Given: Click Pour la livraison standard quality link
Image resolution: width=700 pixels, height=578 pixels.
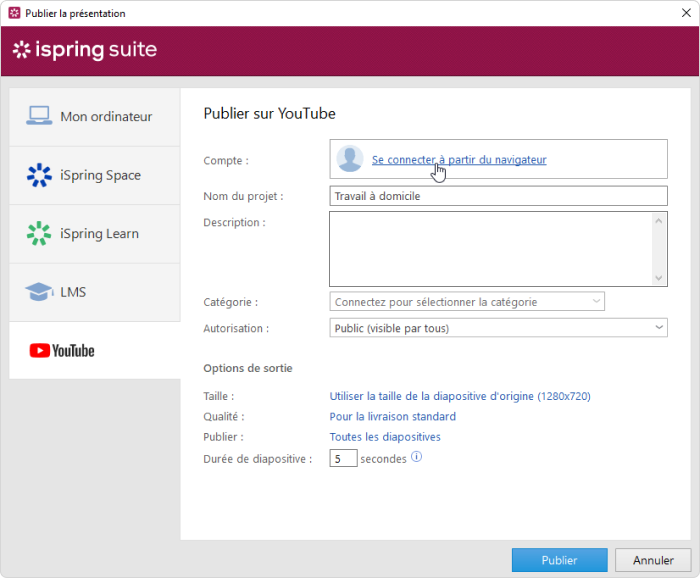Looking at the screenshot, I should [x=392, y=416].
